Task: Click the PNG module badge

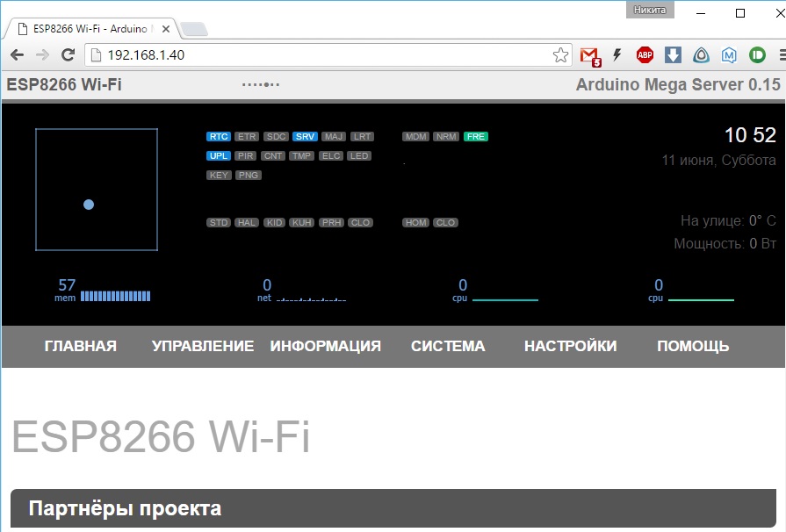Action: 249,176
